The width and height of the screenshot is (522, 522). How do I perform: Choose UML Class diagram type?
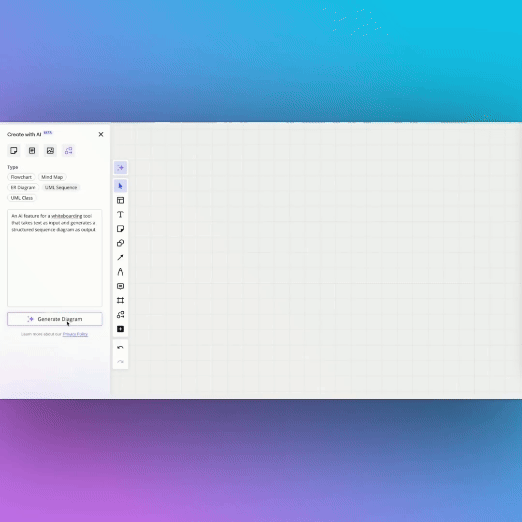[x=22, y=198]
